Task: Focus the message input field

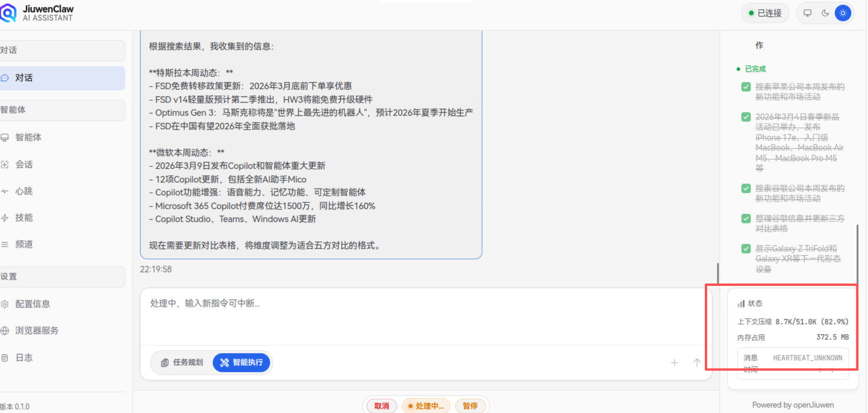Action: click(x=426, y=317)
